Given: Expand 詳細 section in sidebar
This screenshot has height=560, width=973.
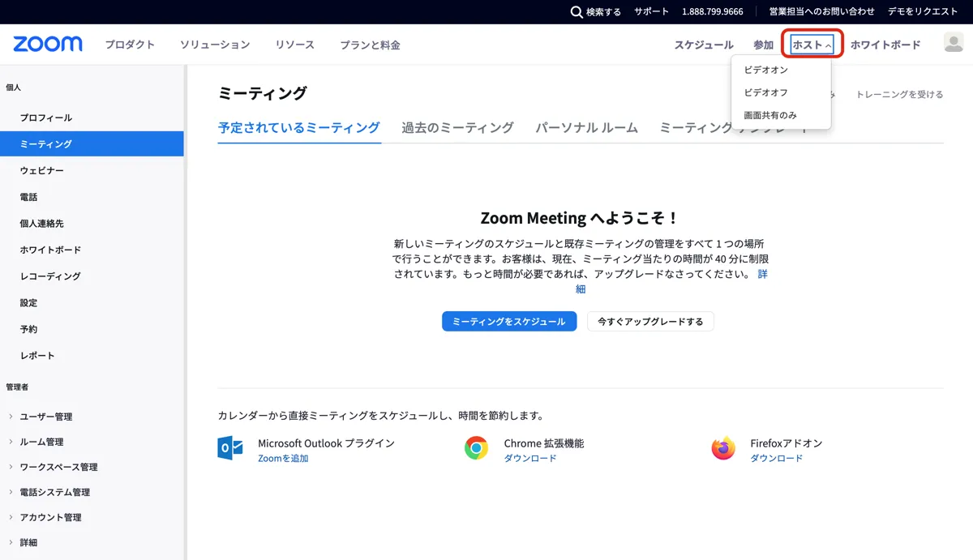Looking at the screenshot, I should tap(28, 542).
